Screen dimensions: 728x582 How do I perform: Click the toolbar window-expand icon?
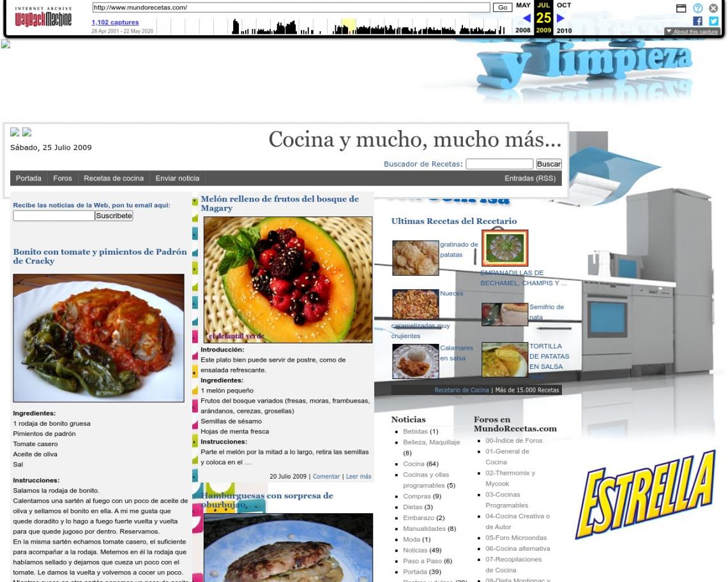point(681,8)
